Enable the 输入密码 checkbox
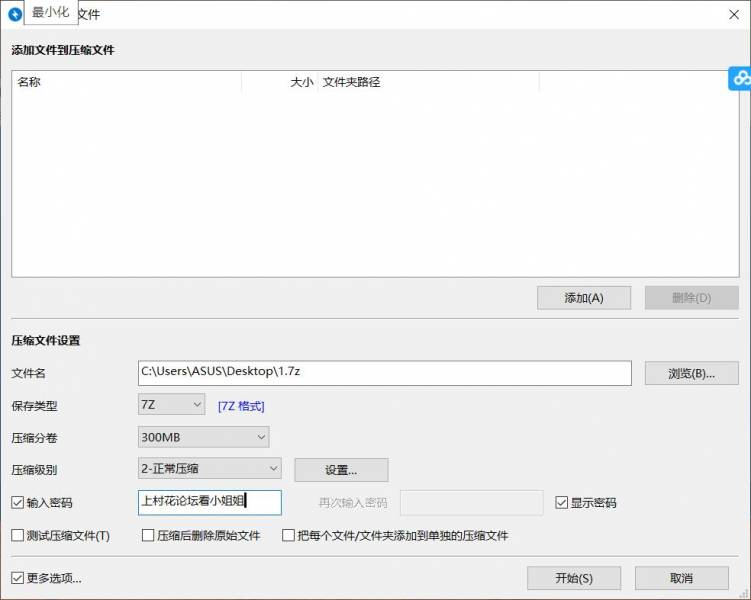 pyautogui.click(x=18, y=503)
